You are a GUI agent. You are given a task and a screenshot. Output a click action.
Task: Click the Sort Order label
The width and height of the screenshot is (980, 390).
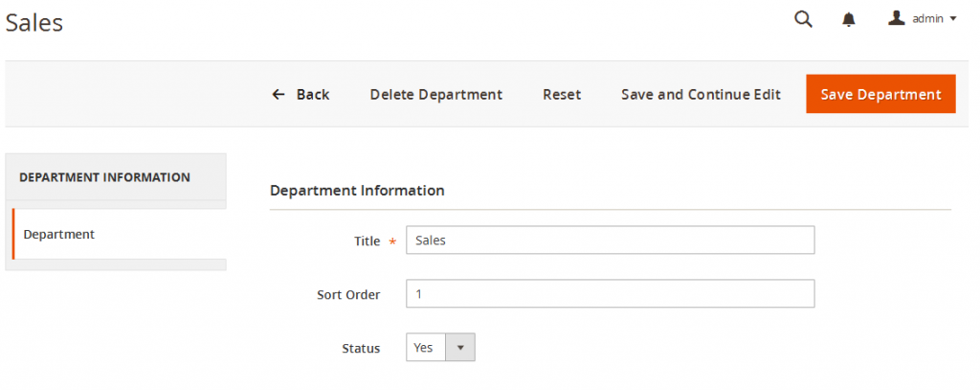click(348, 294)
